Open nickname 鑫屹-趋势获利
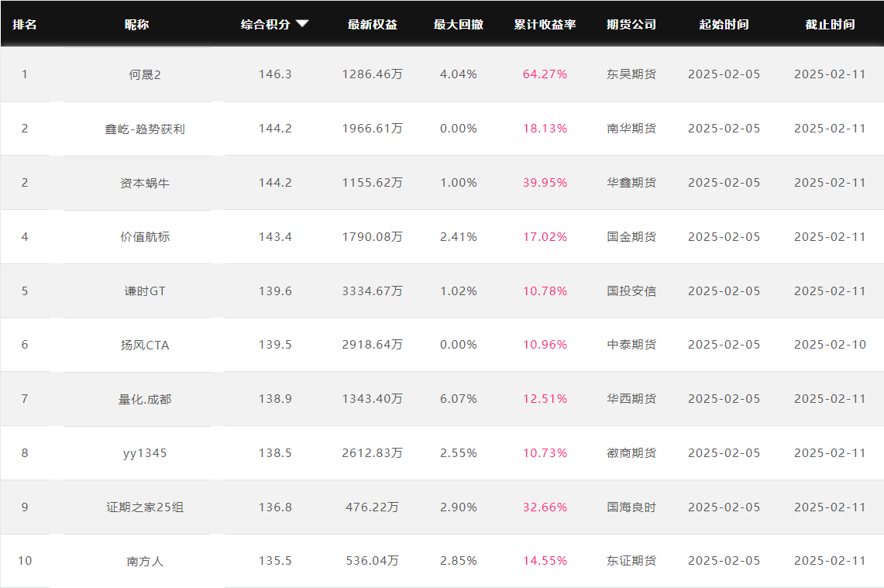884x588 pixels. pyautogui.click(x=145, y=129)
